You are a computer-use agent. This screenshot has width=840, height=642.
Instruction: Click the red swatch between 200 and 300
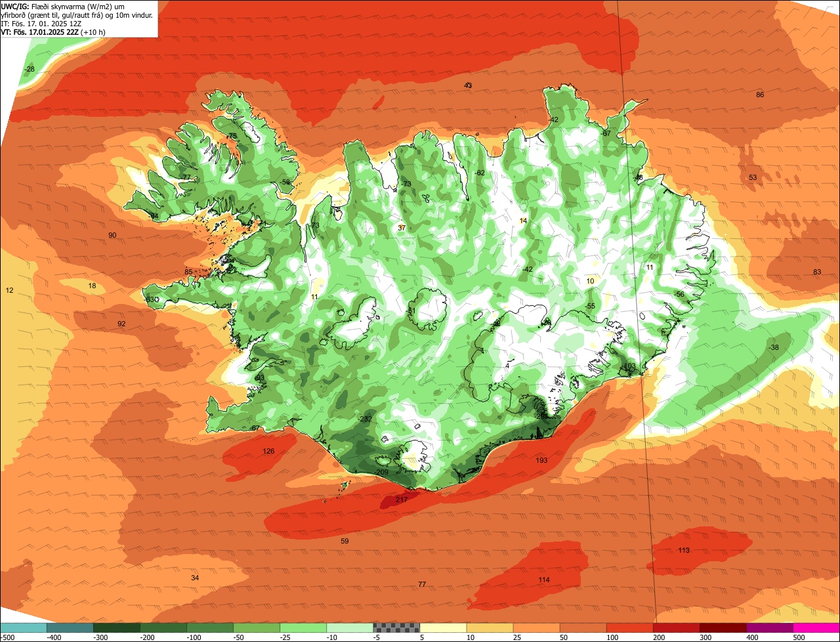[676, 628]
